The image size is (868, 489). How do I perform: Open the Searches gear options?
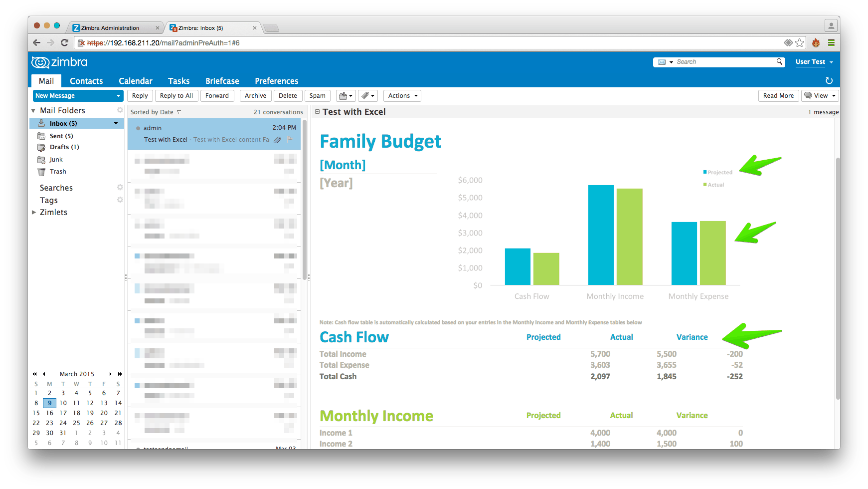click(120, 187)
